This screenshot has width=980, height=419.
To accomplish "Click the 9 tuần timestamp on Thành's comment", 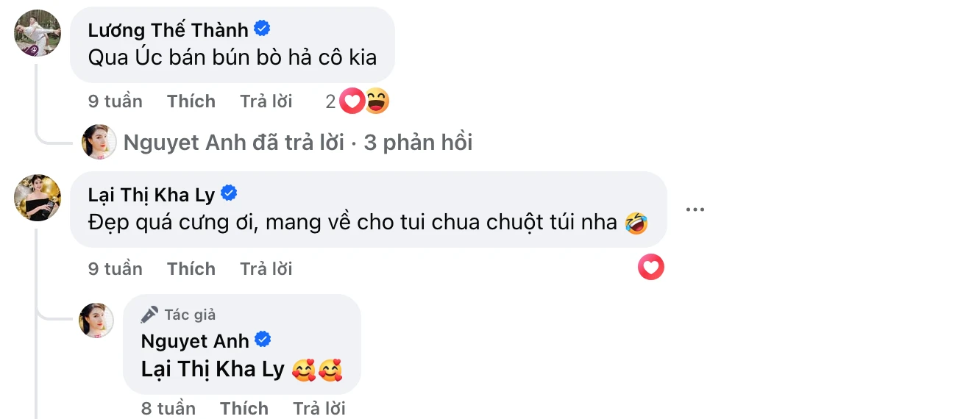I will click(x=116, y=101).
